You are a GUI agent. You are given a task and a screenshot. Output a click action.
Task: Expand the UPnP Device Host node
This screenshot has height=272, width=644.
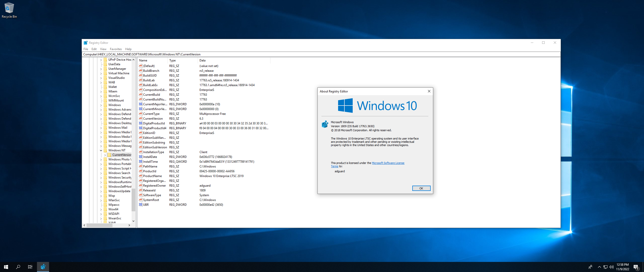101,60
